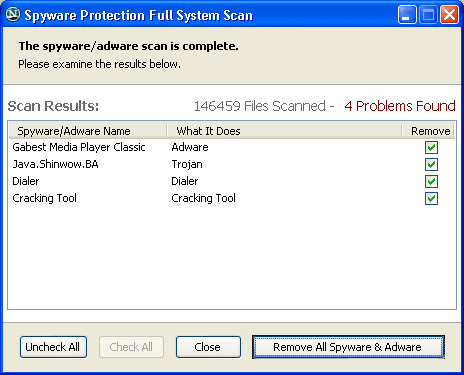
Task: Close window with the red X button
Action: 449,15
